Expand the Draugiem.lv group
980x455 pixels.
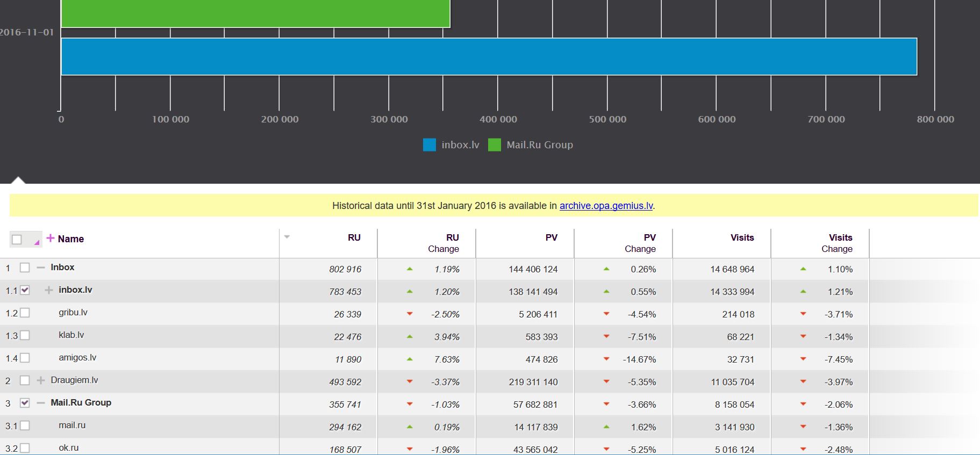41,380
